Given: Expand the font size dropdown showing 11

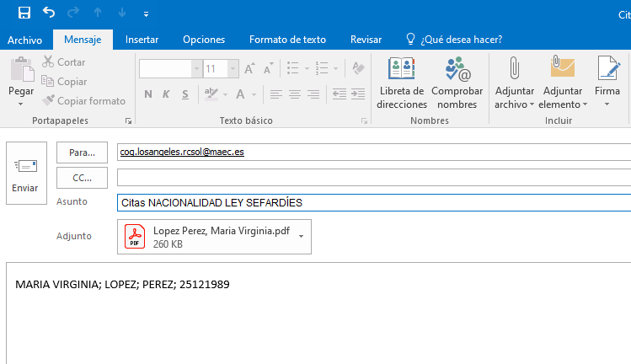Looking at the screenshot, I should 232,69.
